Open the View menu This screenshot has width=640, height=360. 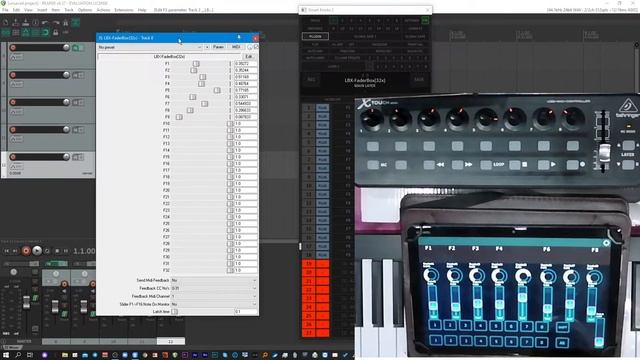coord(28,10)
